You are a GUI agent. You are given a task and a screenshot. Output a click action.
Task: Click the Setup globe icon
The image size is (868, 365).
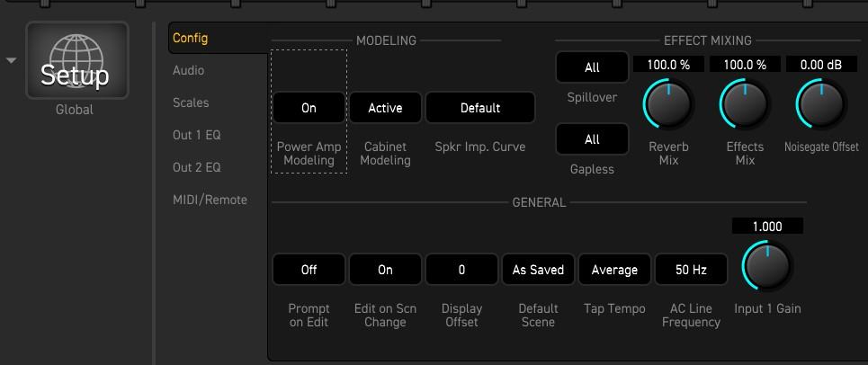click(x=76, y=61)
